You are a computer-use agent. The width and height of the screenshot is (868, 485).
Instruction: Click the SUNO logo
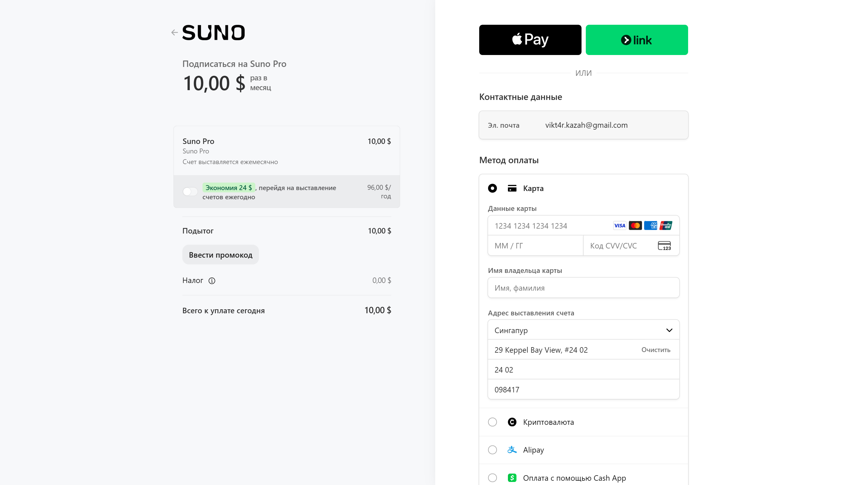point(213,32)
